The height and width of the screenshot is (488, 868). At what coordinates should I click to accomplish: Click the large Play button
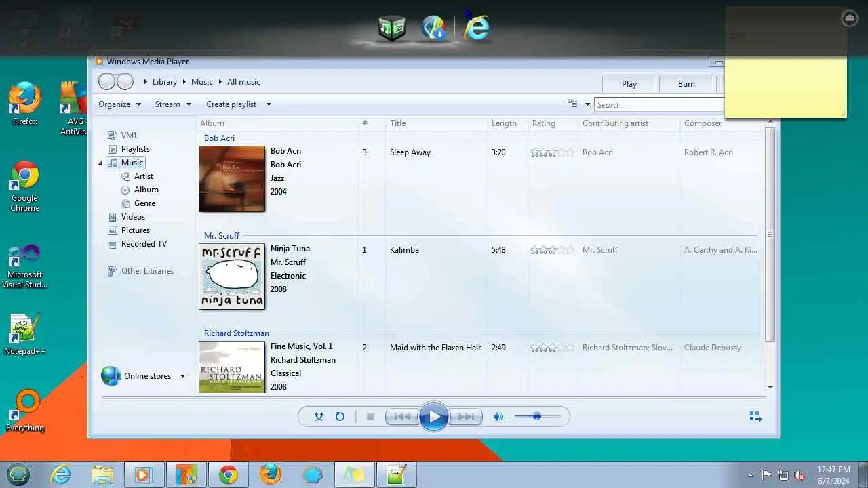click(434, 417)
